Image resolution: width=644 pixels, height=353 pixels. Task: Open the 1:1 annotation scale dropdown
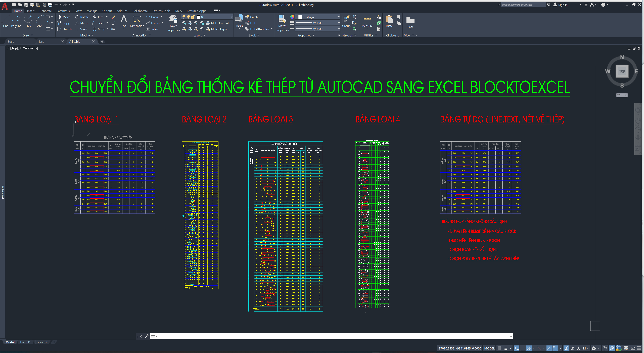coord(586,348)
